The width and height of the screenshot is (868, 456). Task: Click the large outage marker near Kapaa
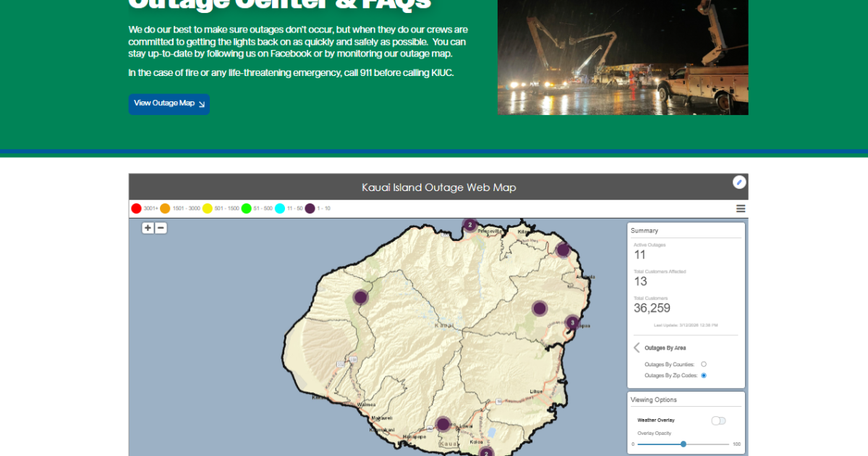point(539,308)
